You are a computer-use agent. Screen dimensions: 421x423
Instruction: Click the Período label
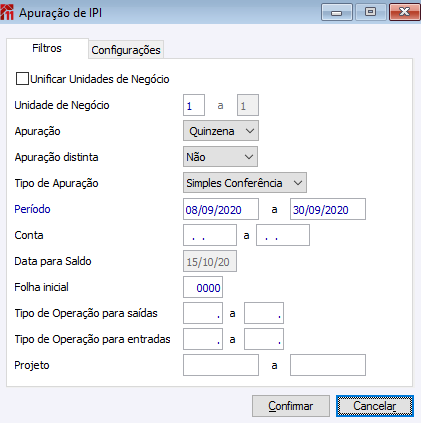(x=32, y=209)
